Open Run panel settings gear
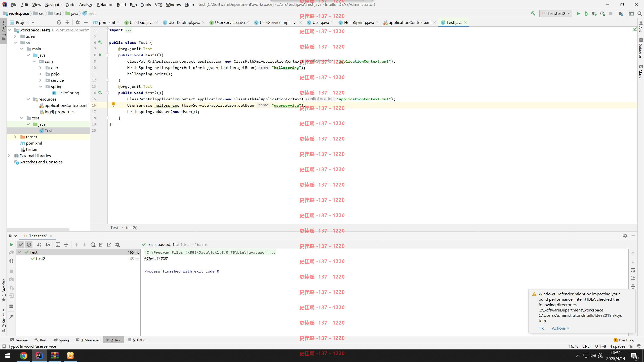644x362 pixels. click(625, 236)
